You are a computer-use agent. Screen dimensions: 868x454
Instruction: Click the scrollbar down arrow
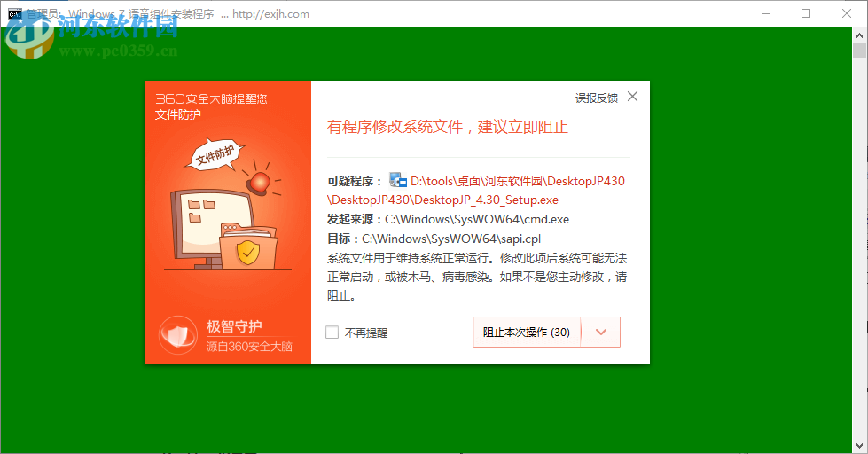859,446
